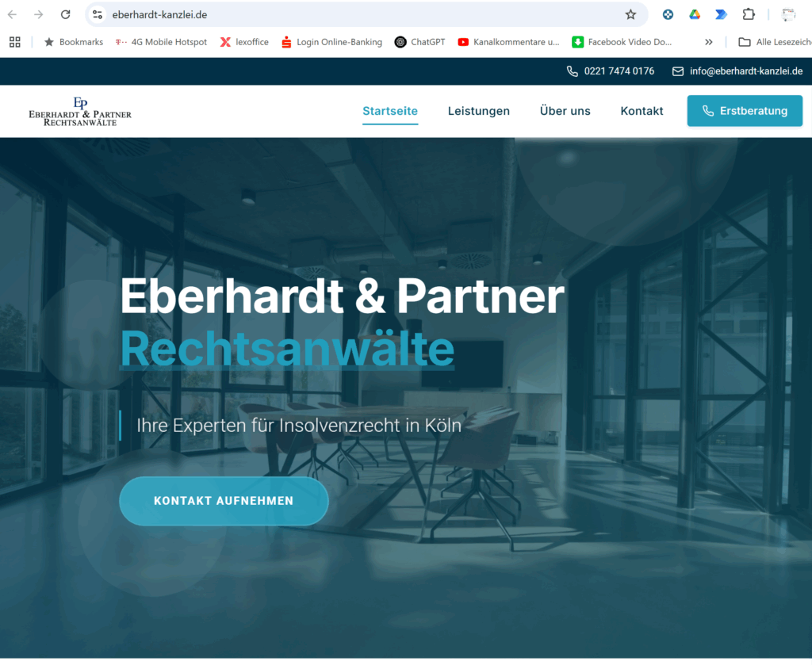The width and height of the screenshot is (812, 665).
Task: Open the Alle Lesezeichen folder
Action: 775,42
